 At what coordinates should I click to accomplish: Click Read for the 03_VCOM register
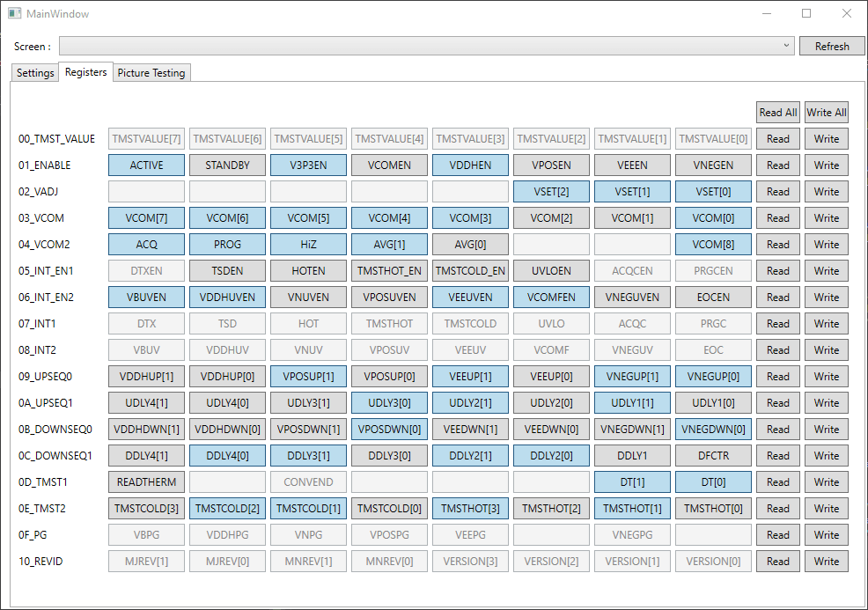click(x=778, y=217)
